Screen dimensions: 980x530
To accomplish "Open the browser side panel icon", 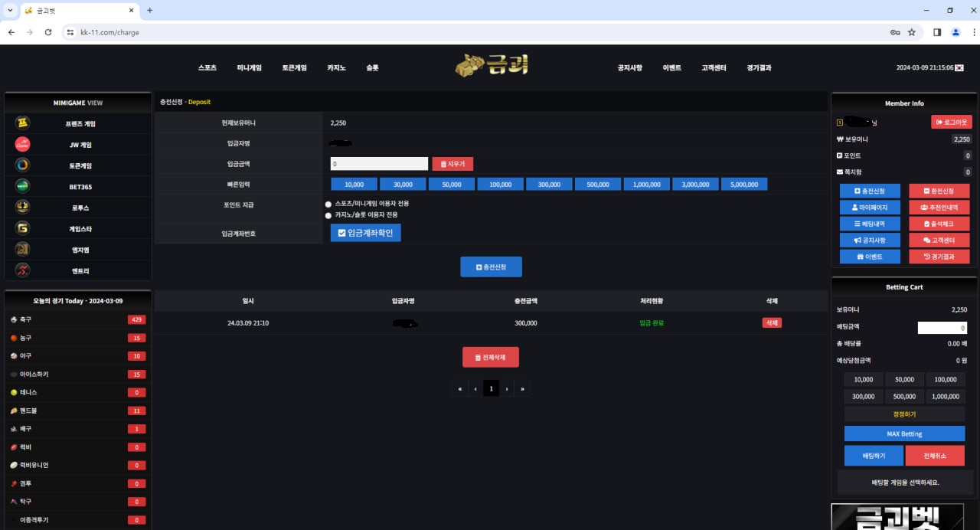I will 936,32.
